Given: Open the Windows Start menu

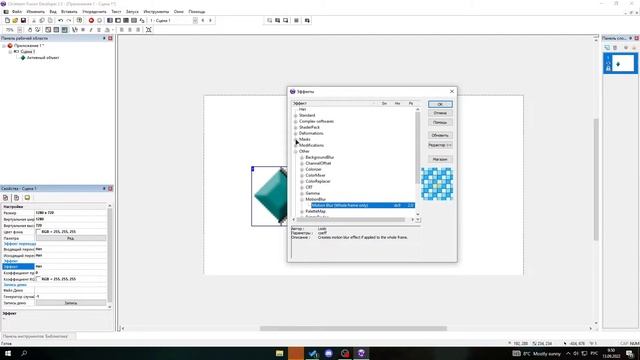Looking at the screenshot, I should (x=8, y=353).
